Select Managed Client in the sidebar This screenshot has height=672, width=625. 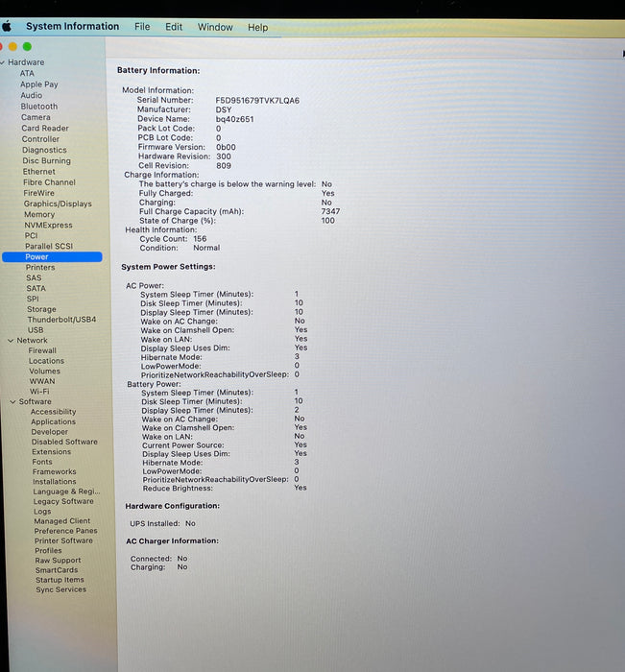click(62, 521)
